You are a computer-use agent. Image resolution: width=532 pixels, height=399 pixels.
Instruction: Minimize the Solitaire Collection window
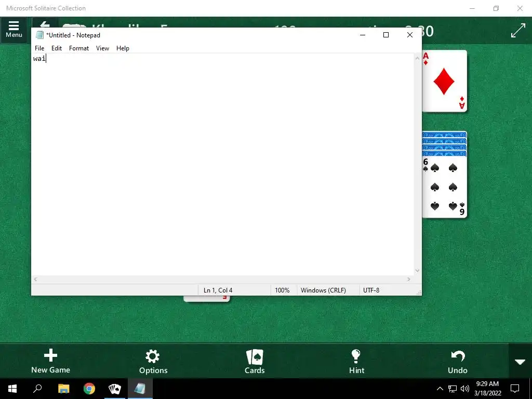(472, 8)
